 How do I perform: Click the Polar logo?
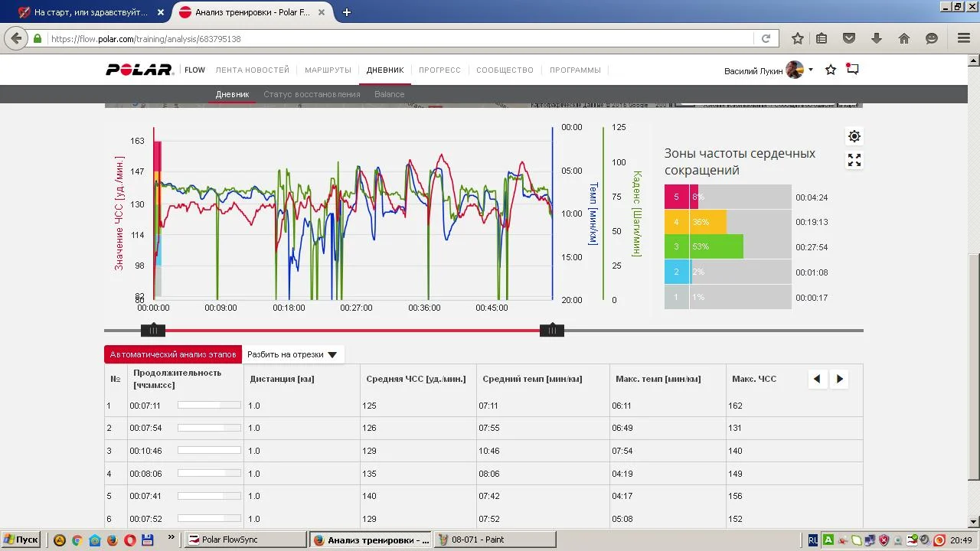[x=139, y=70]
